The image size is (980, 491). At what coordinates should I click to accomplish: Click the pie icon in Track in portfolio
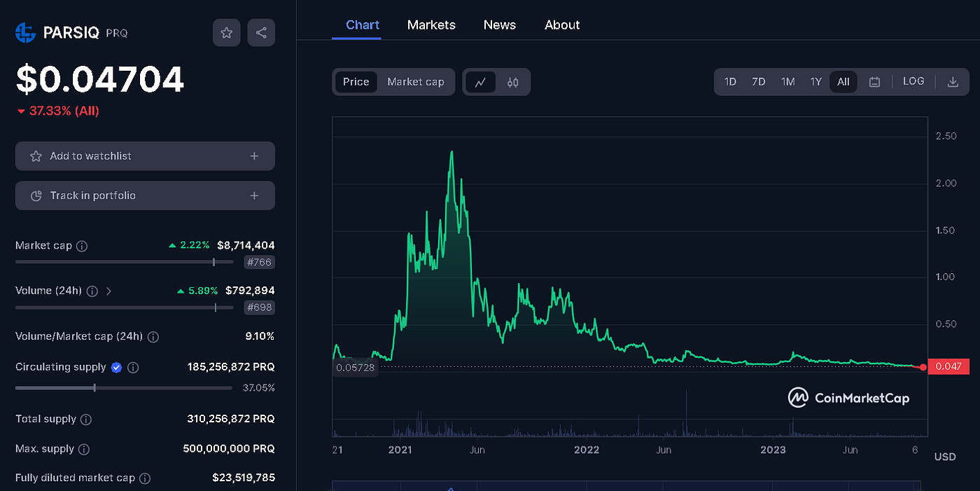(x=36, y=196)
